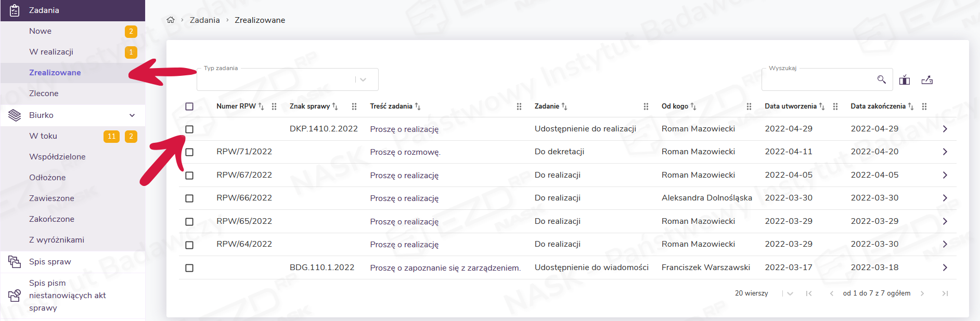Check the box for DKP.1410.2.2022 row
The width and height of the screenshot is (980, 321).
(x=189, y=129)
